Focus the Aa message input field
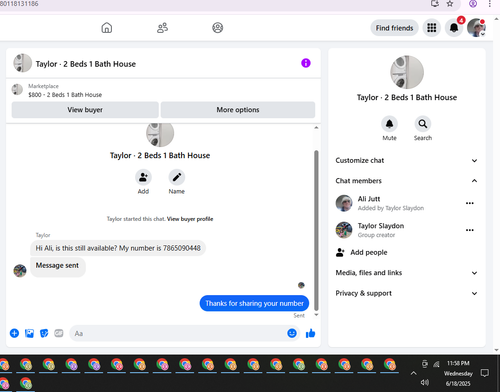This screenshot has height=392, width=500. 177,333
